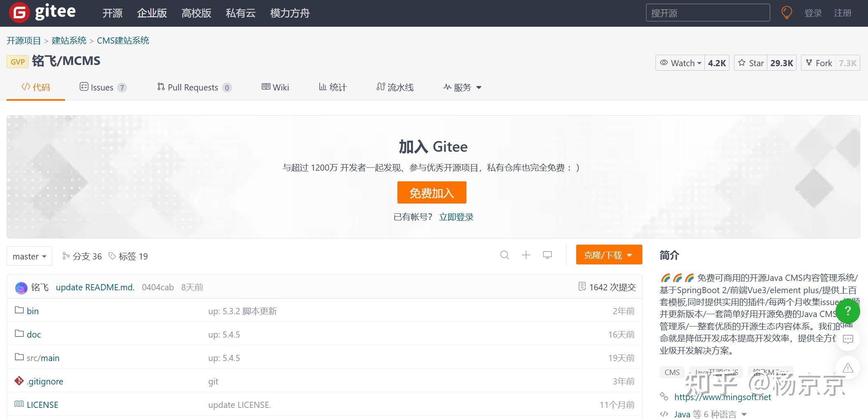Viewport: 868px width, 419px height.
Task: Open the master branch dropdown
Action: pos(29,256)
